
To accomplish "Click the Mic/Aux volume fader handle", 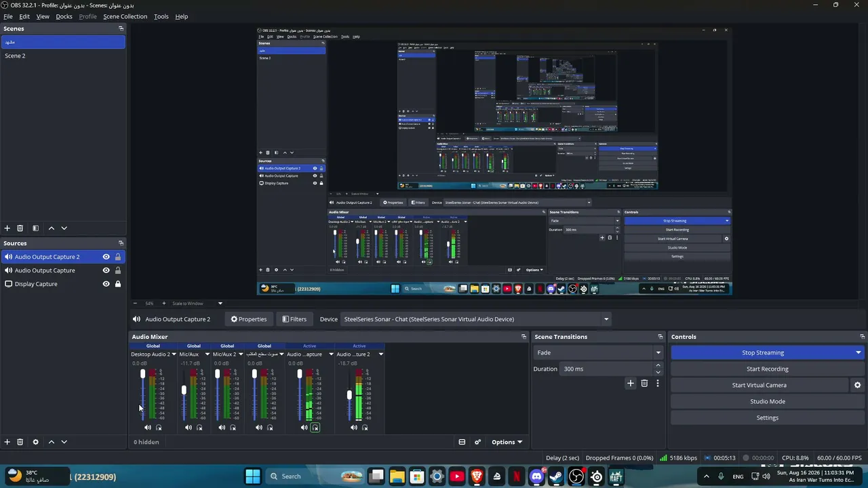I will (184, 390).
